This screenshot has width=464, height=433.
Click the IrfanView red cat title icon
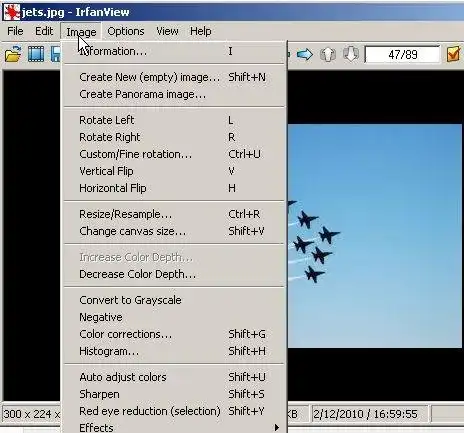tap(12, 12)
